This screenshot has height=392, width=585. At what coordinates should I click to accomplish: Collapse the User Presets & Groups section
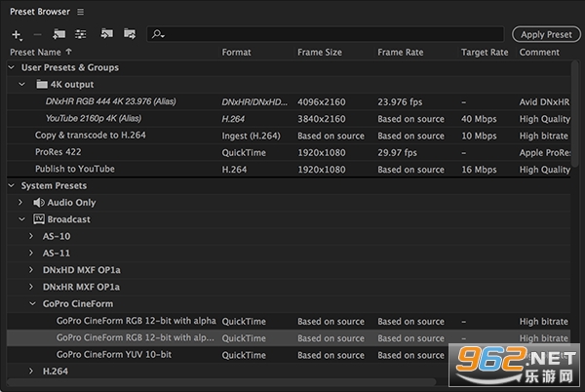tap(12, 67)
